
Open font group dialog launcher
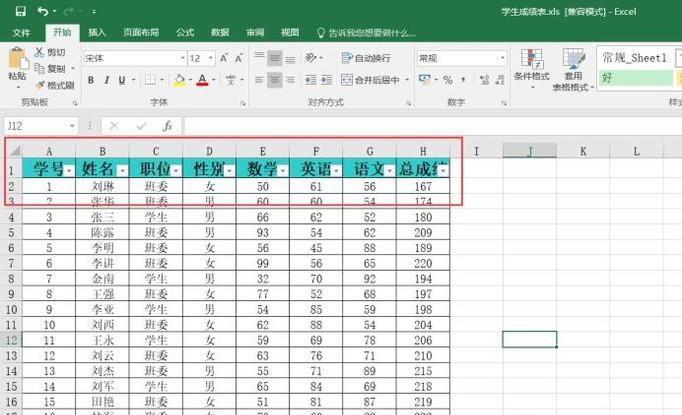tap(243, 104)
